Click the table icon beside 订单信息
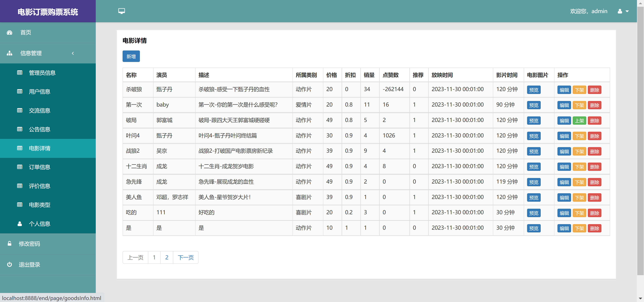644x302 pixels. [20, 167]
